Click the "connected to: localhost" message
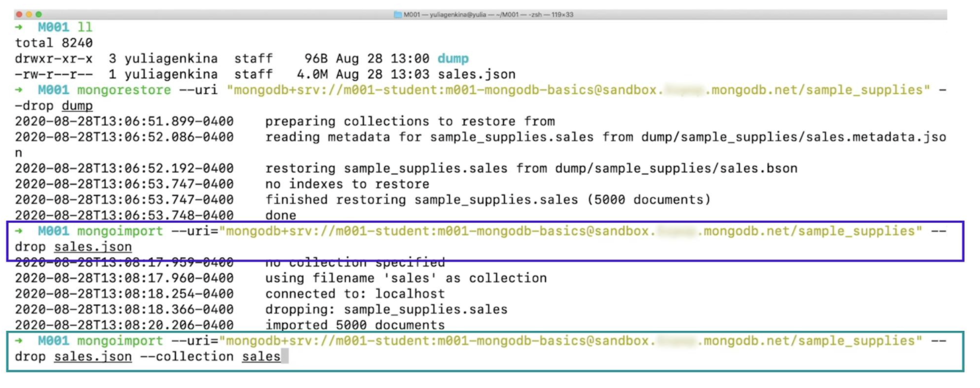This screenshot has height=388, width=980. click(355, 294)
